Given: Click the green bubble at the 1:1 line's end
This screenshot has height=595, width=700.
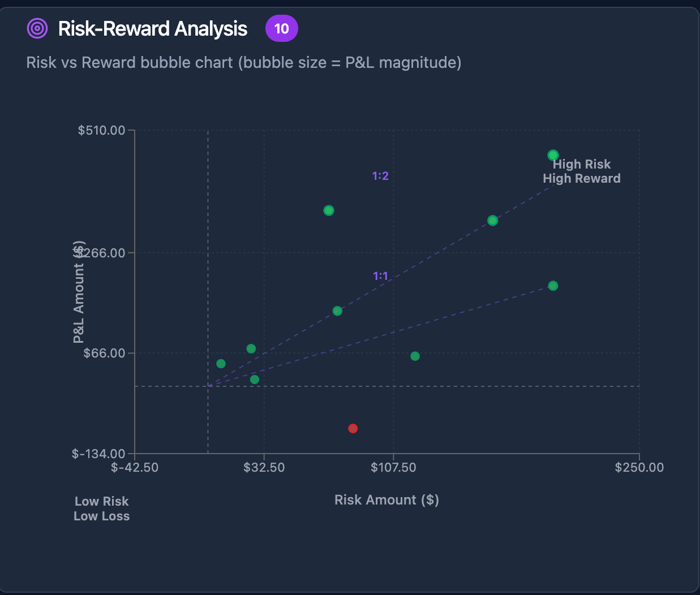Looking at the screenshot, I should 553,286.
